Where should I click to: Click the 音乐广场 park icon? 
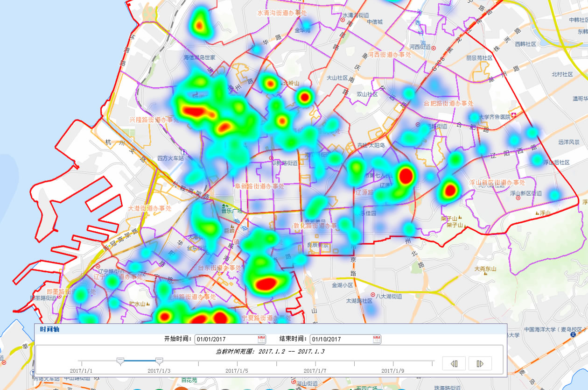coord(225,205)
